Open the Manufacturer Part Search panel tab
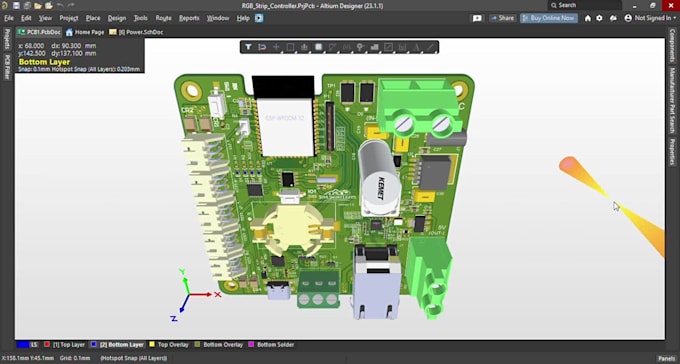The width and height of the screenshot is (680, 364). tap(673, 101)
